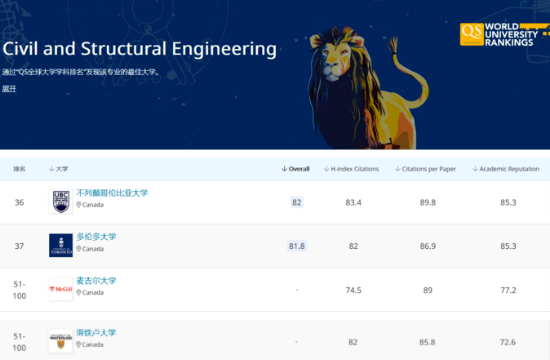Image resolution: width=550 pixels, height=360 pixels.
Task: Open the 不列颠哥伦比亚大学 link
Action: click(x=112, y=193)
